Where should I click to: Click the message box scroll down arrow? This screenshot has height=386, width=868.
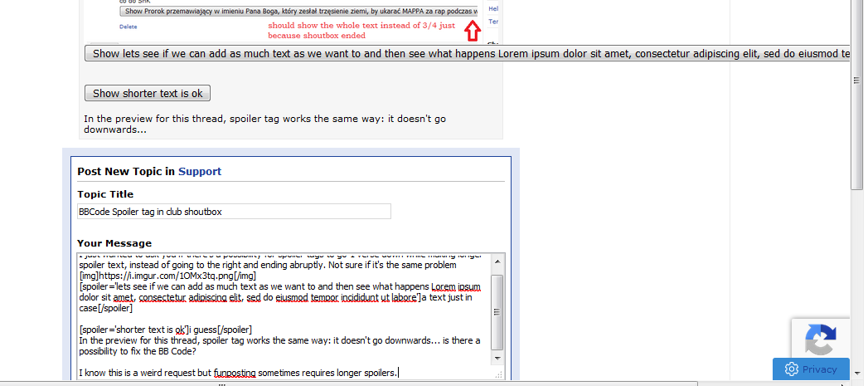click(497, 359)
